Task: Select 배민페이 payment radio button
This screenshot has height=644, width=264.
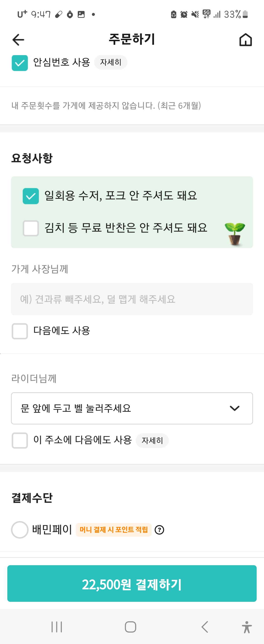Action: 20,530
